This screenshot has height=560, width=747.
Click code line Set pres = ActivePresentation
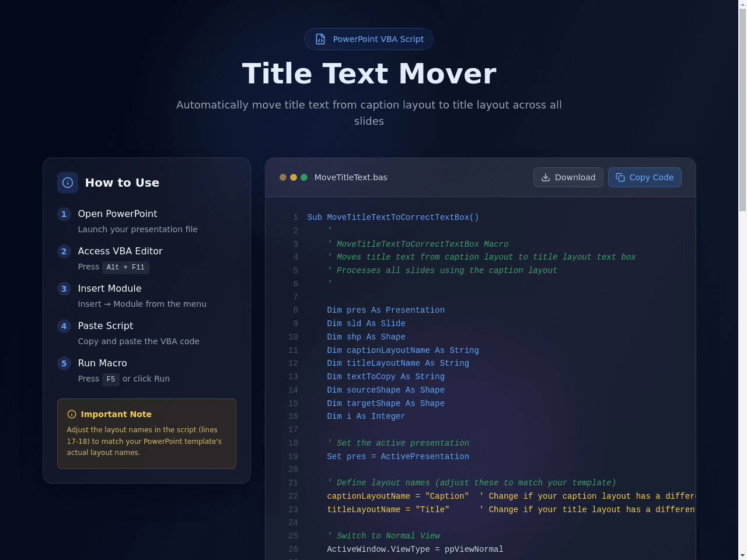(x=398, y=457)
